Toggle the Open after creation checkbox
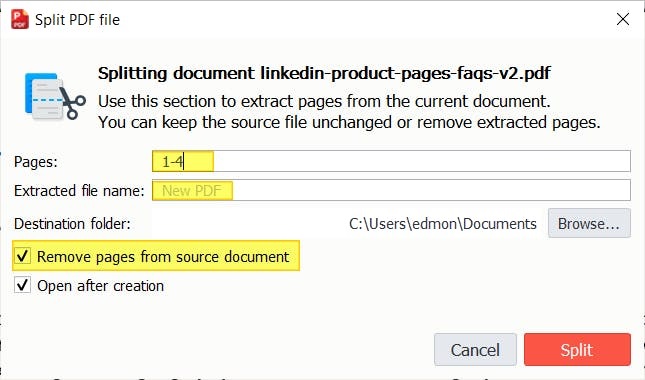645x380 pixels. (22, 285)
